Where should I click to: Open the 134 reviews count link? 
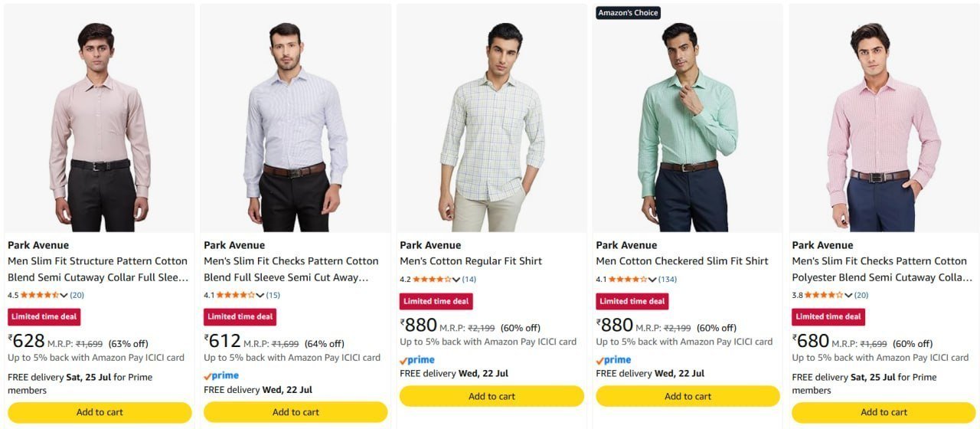tap(667, 280)
